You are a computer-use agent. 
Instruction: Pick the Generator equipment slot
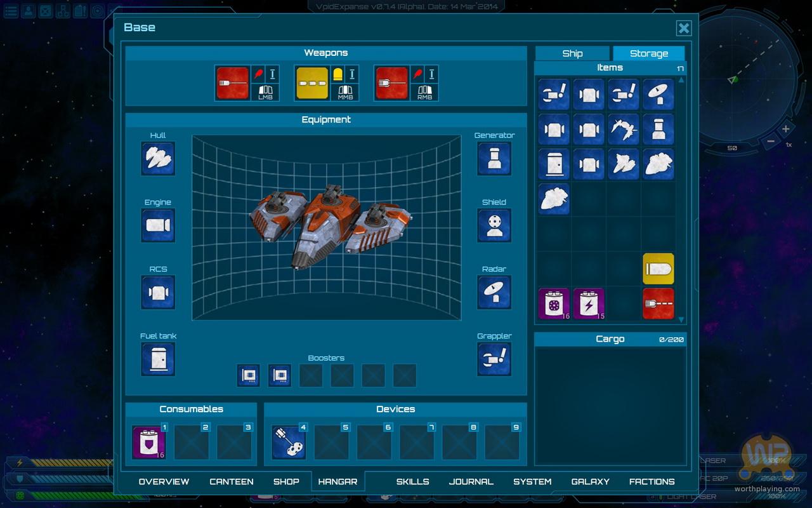[494, 158]
